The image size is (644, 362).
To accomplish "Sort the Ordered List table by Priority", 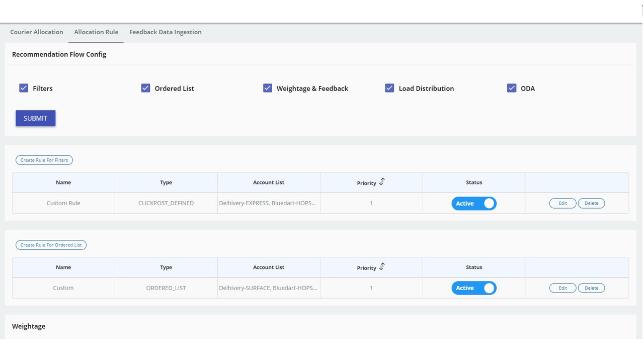I will [x=382, y=266].
